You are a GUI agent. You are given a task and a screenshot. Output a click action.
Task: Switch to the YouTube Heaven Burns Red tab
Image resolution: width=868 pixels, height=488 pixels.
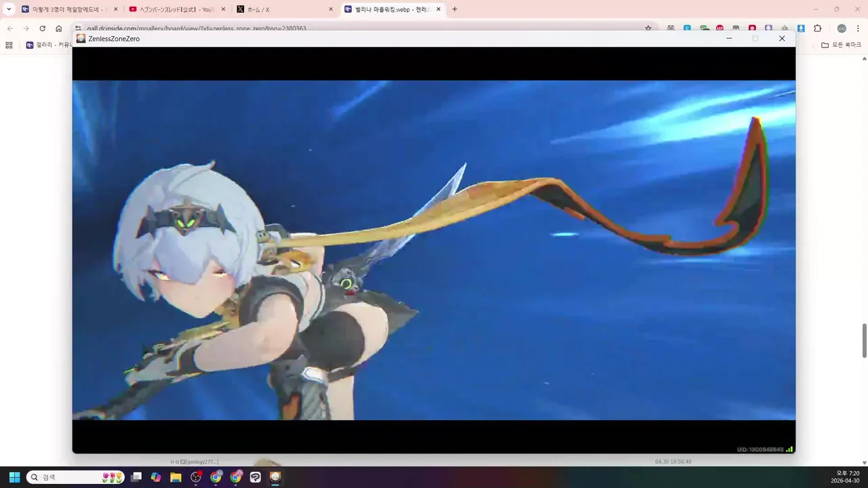point(177,9)
